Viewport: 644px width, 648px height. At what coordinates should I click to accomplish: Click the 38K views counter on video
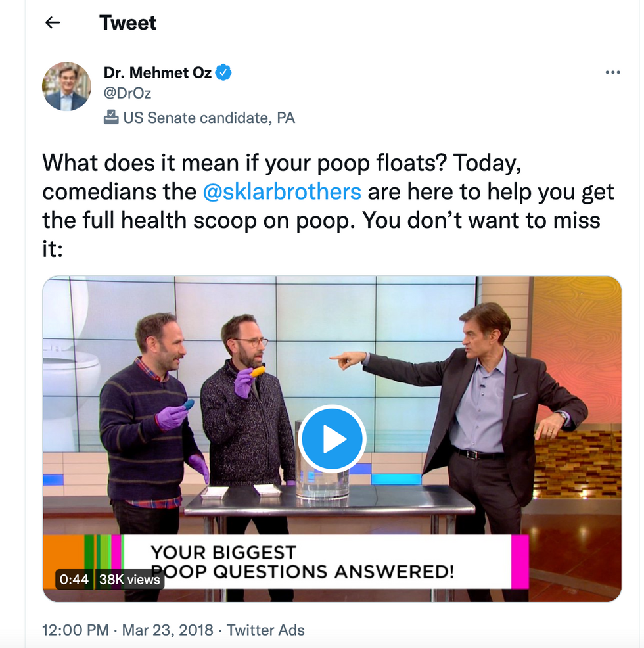click(x=129, y=580)
